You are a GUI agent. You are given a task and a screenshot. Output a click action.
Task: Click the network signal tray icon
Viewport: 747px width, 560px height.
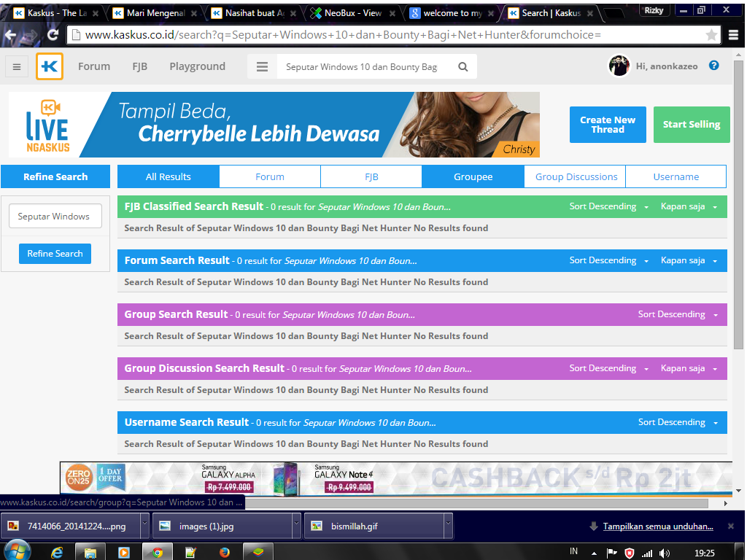(x=647, y=553)
